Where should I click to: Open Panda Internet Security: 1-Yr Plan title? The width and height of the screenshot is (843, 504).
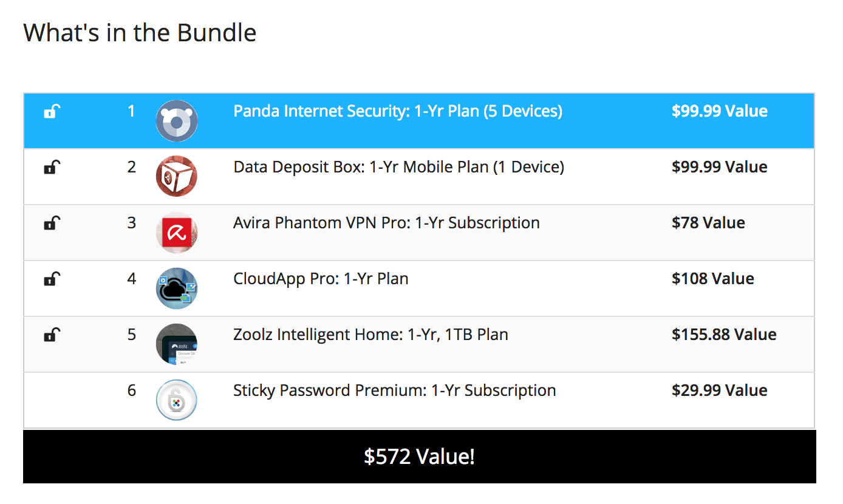[398, 112]
